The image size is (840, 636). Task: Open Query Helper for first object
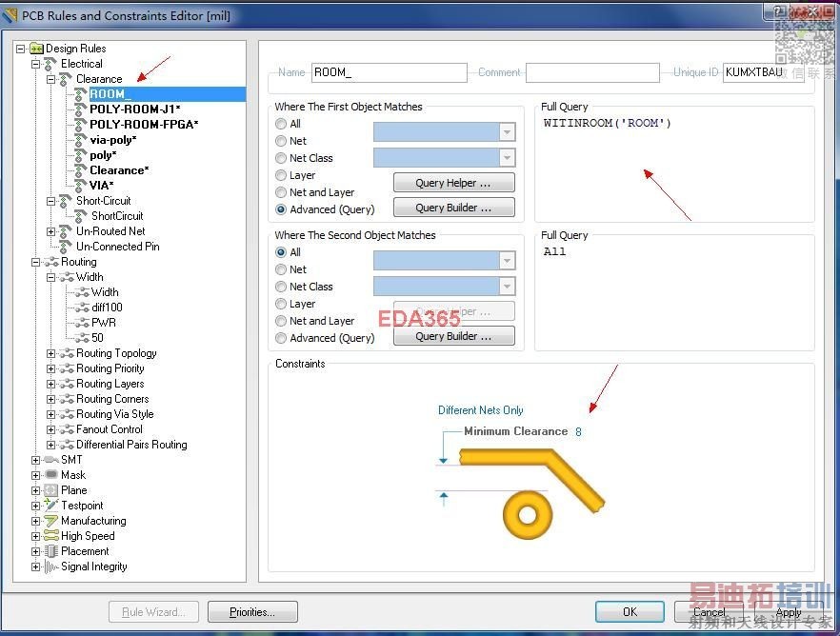[x=453, y=183]
